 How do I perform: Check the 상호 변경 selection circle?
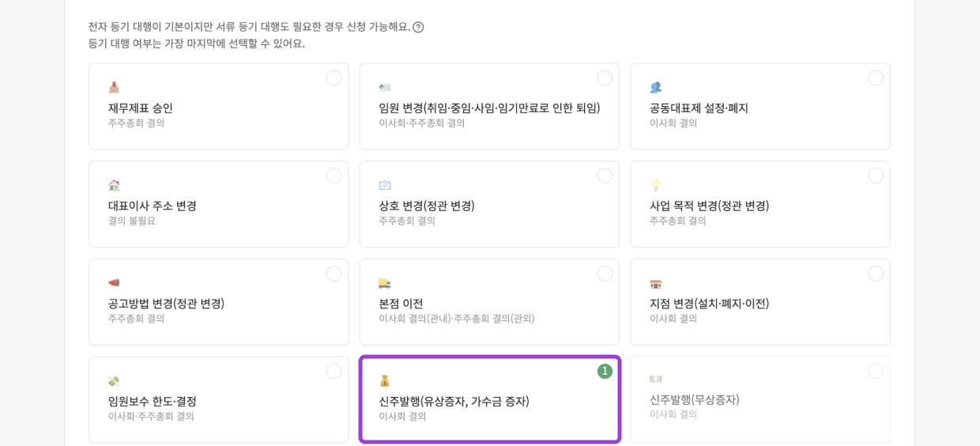pyautogui.click(x=605, y=176)
